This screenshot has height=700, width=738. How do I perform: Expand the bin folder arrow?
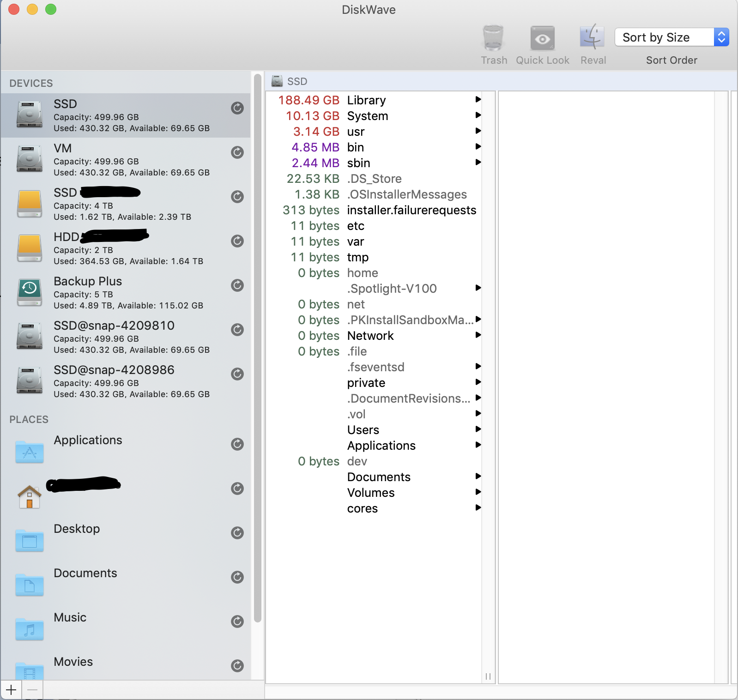pyautogui.click(x=478, y=146)
